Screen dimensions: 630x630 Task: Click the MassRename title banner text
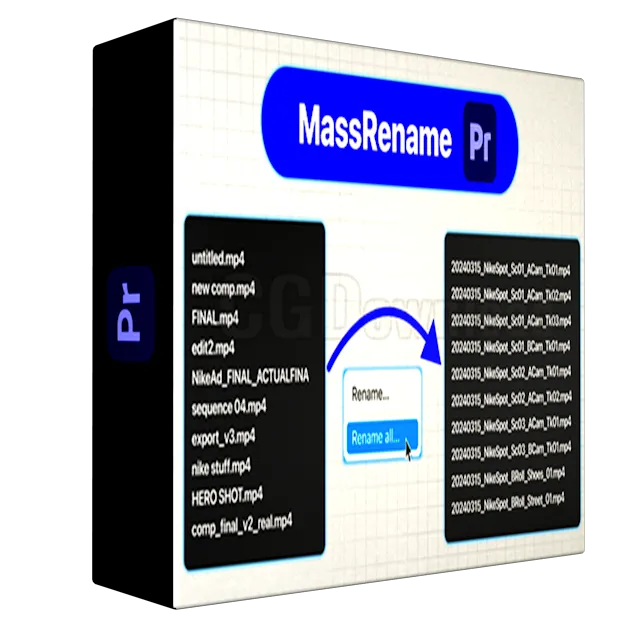375,130
